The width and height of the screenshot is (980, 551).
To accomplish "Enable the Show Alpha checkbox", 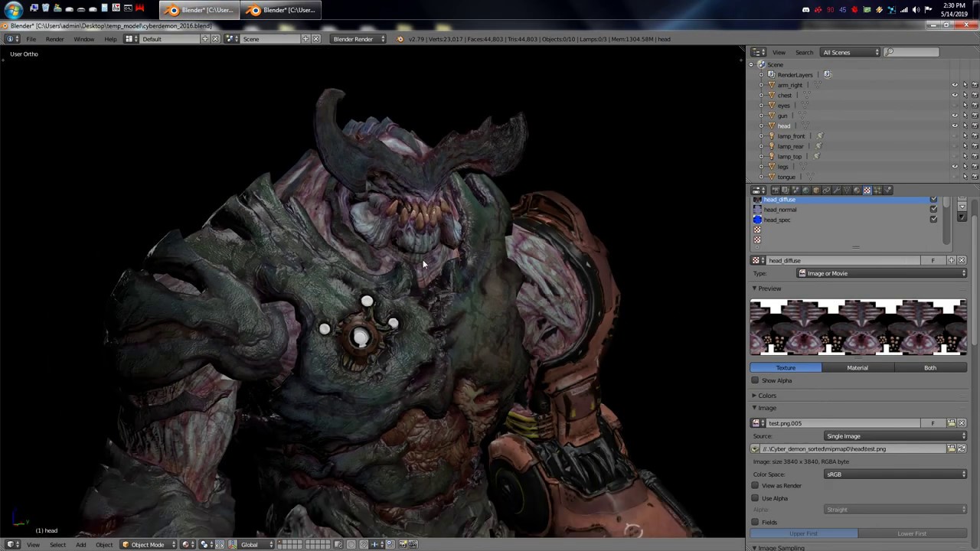I will pos(755,380).
